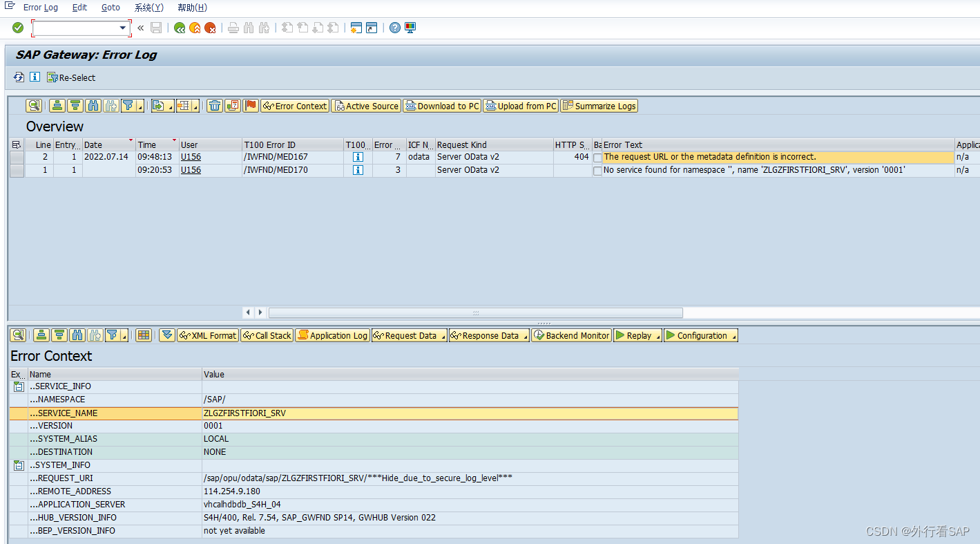This screenshot has width=980, height=544.
Task: Click the Re-Select button
Action: [71, 77]
